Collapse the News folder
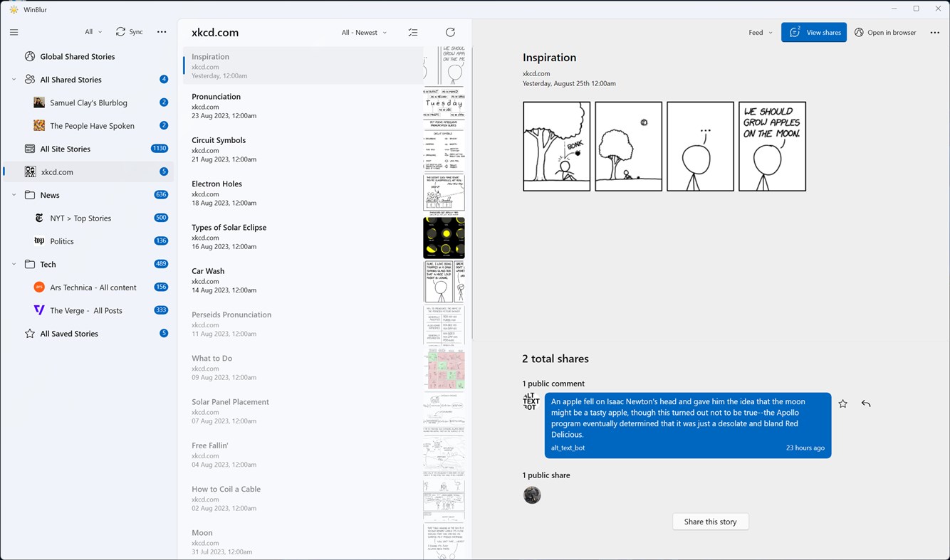The width and height of the screenshot is (950, 560). point(14,194)
